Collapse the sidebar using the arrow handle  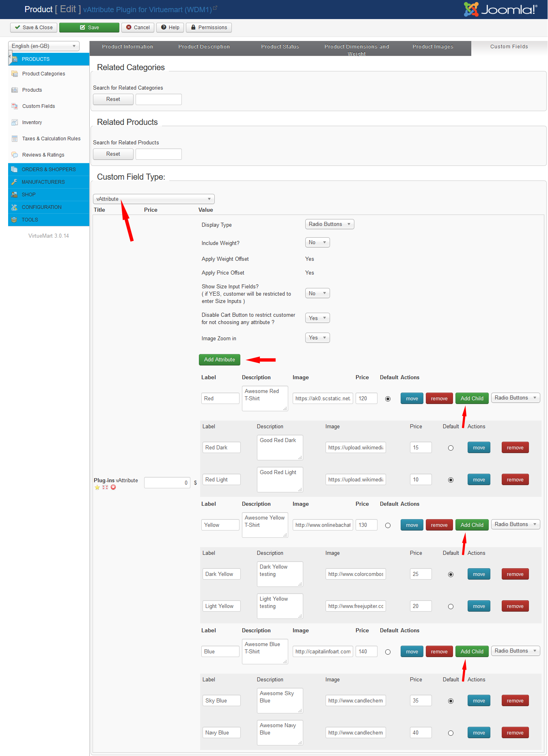tap(10, 57)
